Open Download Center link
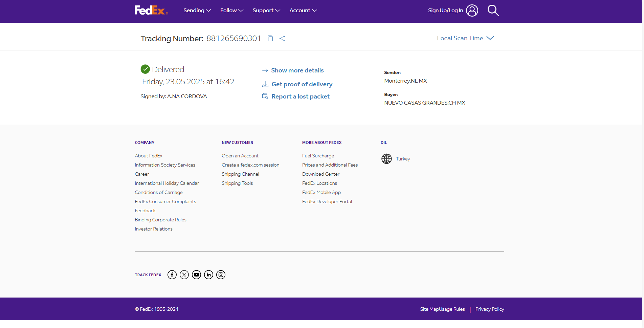 (x=321, y=174)
